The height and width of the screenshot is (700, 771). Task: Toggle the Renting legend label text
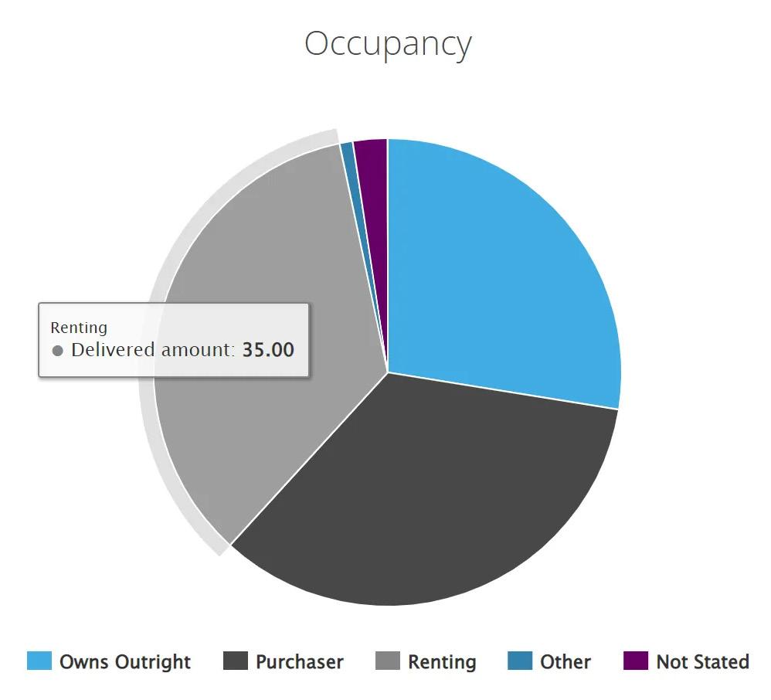tap(442, 662)
